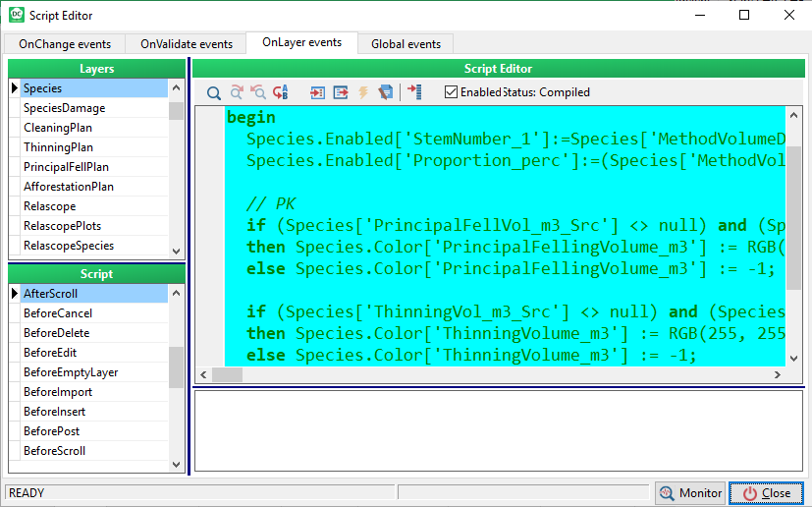
Task: Click the Find magnifier icon in toolbar
Action: coord(213,92)
